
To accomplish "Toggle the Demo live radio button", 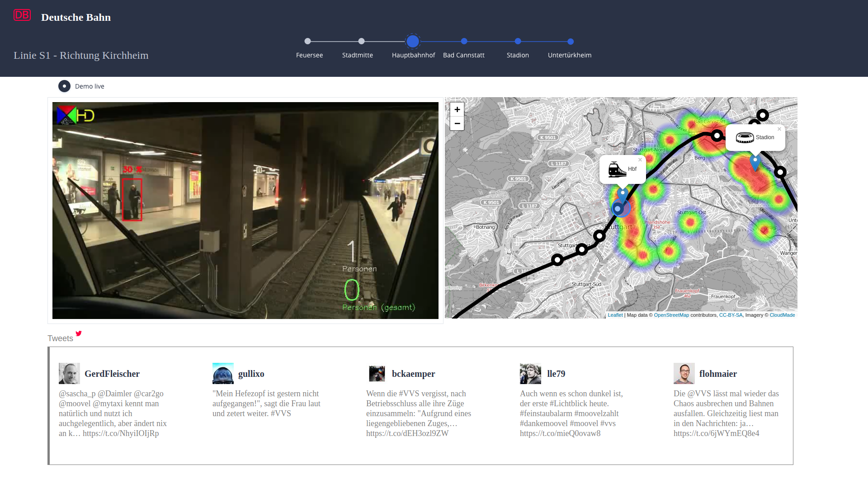I will click(65, 86).
